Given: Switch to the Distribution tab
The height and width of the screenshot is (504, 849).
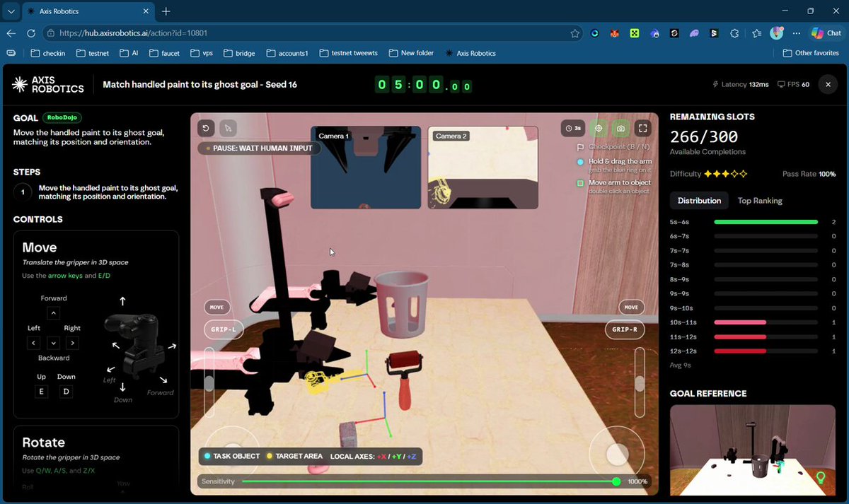Looking at the screenshot, I should pyautogui.click(x=699, y=201).
